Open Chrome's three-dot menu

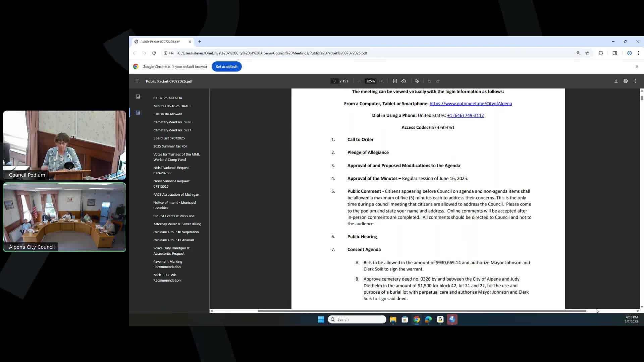pos(638,53)
